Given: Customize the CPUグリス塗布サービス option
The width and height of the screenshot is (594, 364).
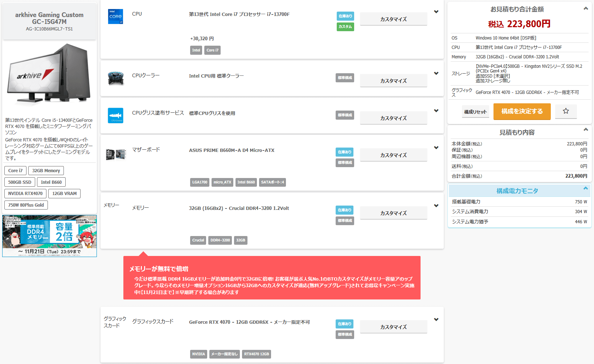Looking at the screenshot, I should pos(393,118).
